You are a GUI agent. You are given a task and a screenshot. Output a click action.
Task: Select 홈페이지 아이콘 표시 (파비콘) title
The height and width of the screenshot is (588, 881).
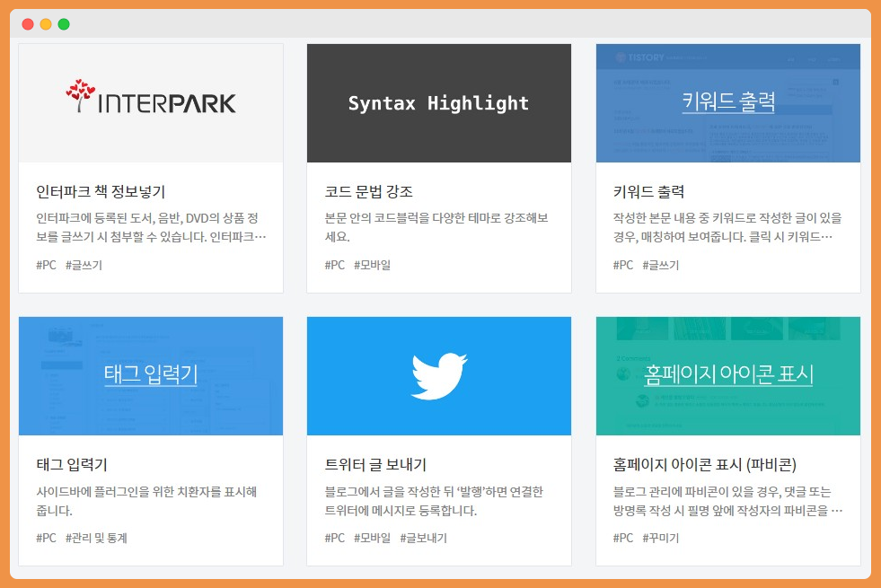(x=705, y=464)
